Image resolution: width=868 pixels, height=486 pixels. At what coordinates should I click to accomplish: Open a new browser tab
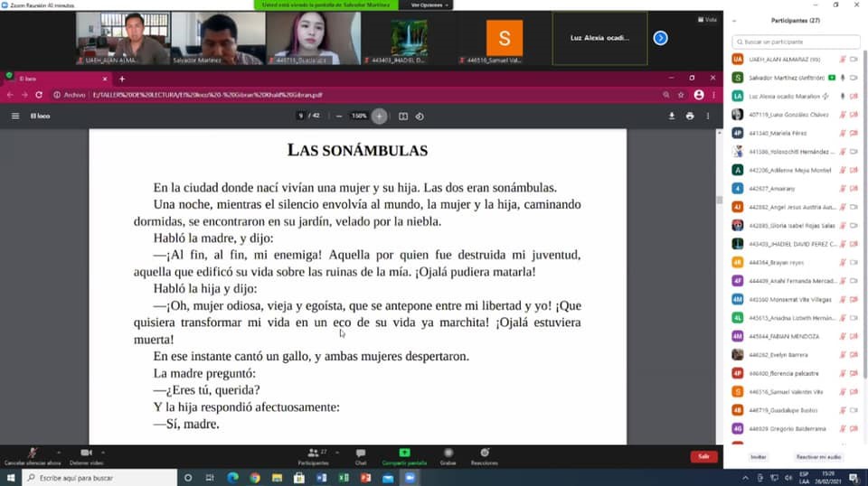[122, 79]
